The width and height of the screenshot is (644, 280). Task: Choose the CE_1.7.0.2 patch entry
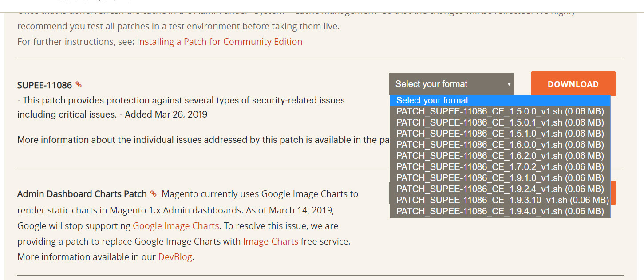[x=500, y=167]
